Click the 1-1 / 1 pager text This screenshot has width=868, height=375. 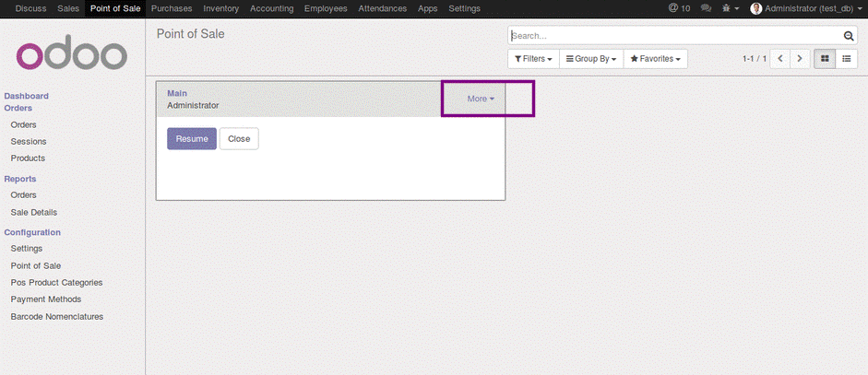pyautogui.click(x=755, y=59)
